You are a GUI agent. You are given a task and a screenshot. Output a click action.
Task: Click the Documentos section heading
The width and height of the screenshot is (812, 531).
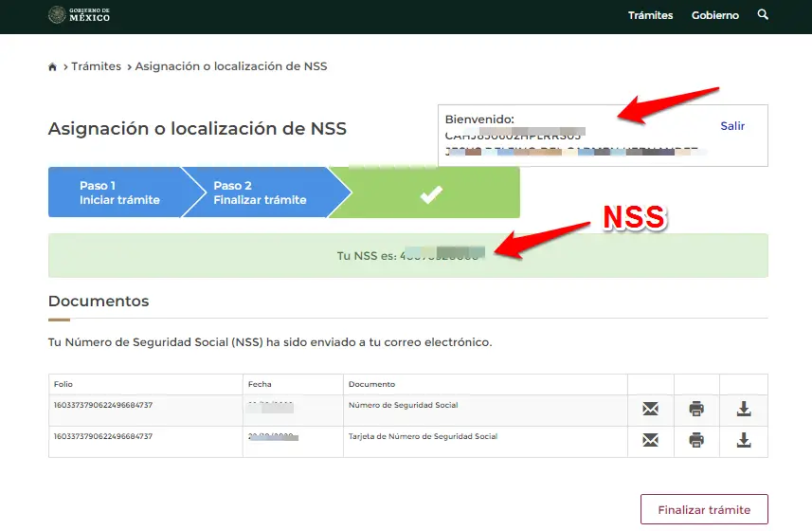click(x=99, y=301)
